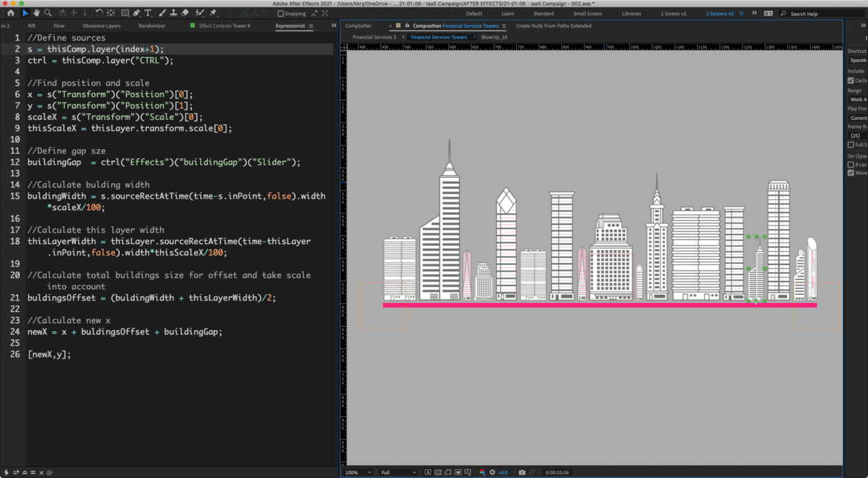Image resolution: width=868 pixels, height=478 pixels.
Task: Click the reset exposure icon
Action: pos(492,473)
